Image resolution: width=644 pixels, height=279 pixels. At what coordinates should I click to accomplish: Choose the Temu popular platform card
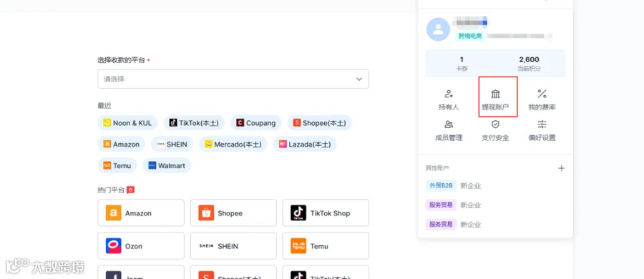(x=326, y=245)
